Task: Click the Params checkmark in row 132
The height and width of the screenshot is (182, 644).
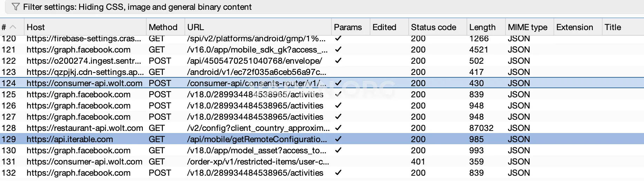Action: point(338,173)
